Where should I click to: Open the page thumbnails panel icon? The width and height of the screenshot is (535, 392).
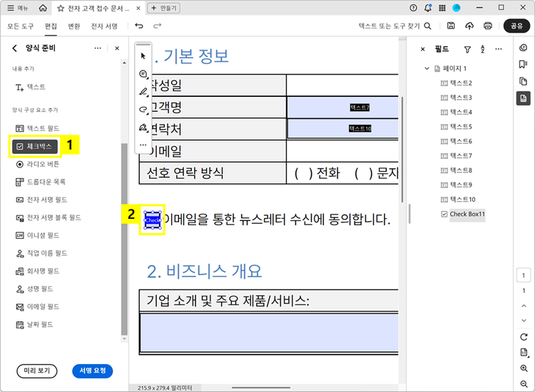click(523, 81)
